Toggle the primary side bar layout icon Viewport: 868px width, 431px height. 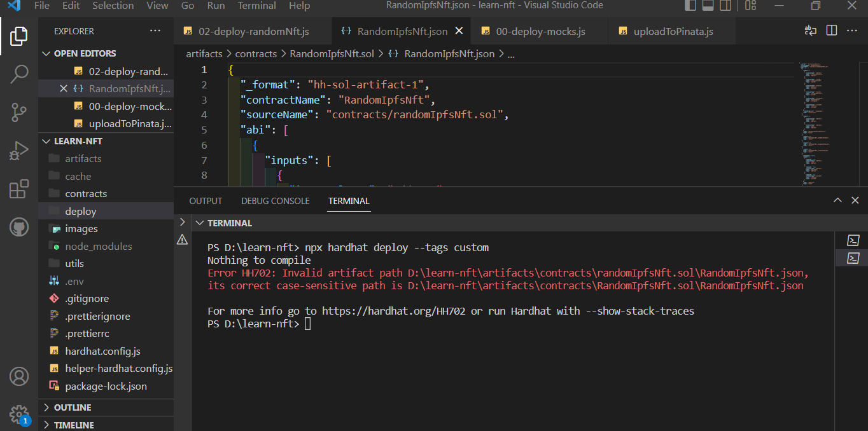[690, 6]
